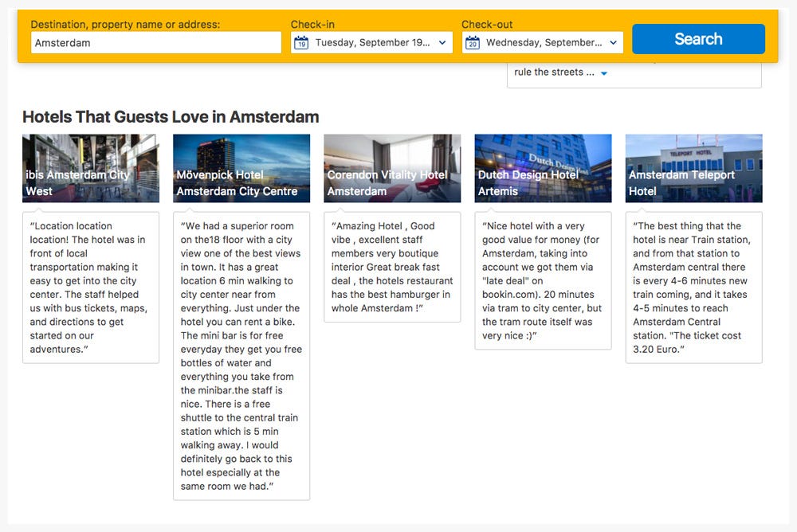
Task: Select the 'Wednesday, September...' check-out date text
Action: [x=544, y=43]
